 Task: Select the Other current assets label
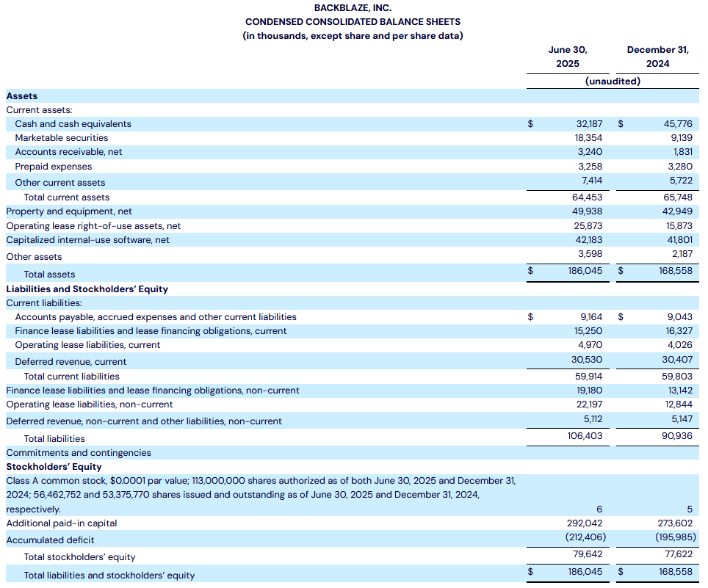click(60, 183)
